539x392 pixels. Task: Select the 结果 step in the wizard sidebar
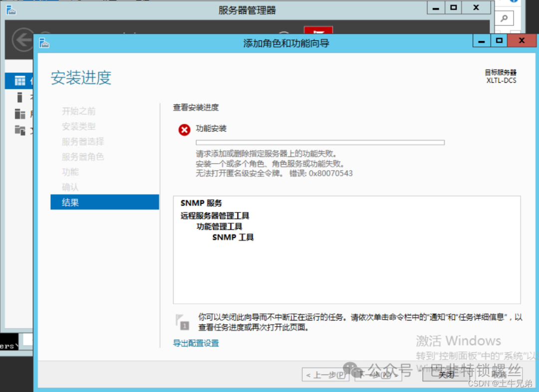104,202
